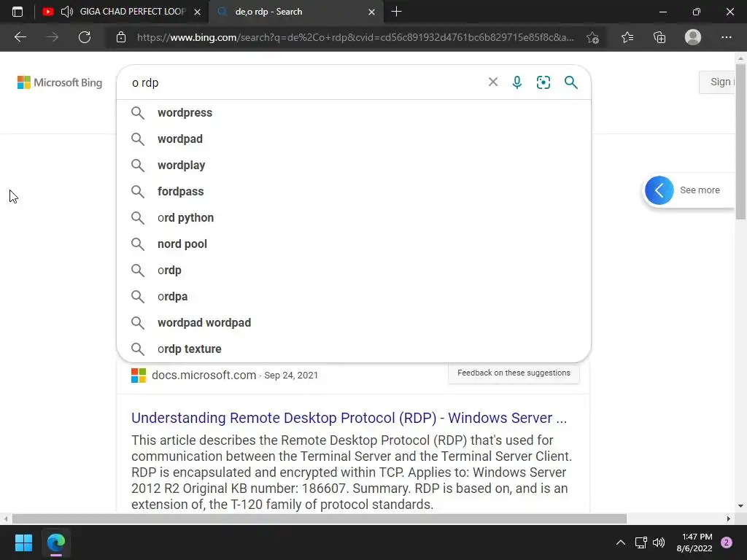The image size is (747, 560).
Task: Choose the 'ordpa' suggestion
Action: click(x=354, y=296)
